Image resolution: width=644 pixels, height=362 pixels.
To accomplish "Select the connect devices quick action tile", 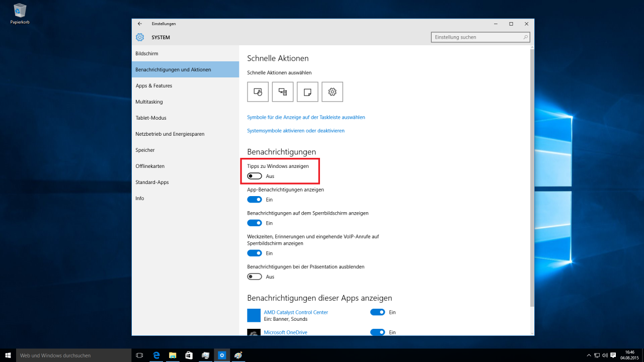I will tap(283, 92).
